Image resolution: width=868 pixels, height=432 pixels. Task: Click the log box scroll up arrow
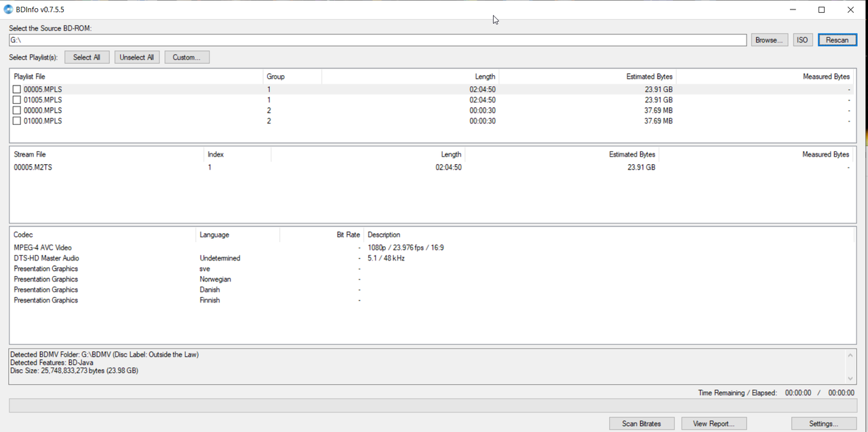point(850,355)
